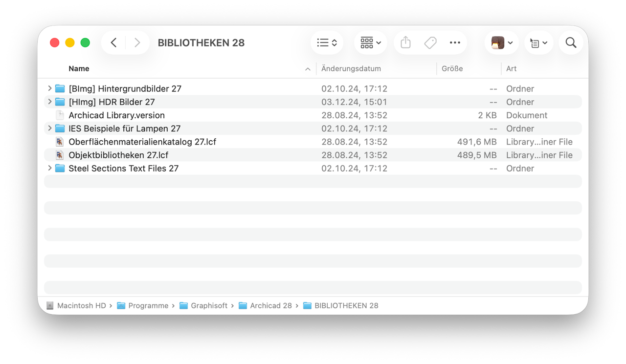
Task: Click the forward navigation arrow
Action: point(137,43)
